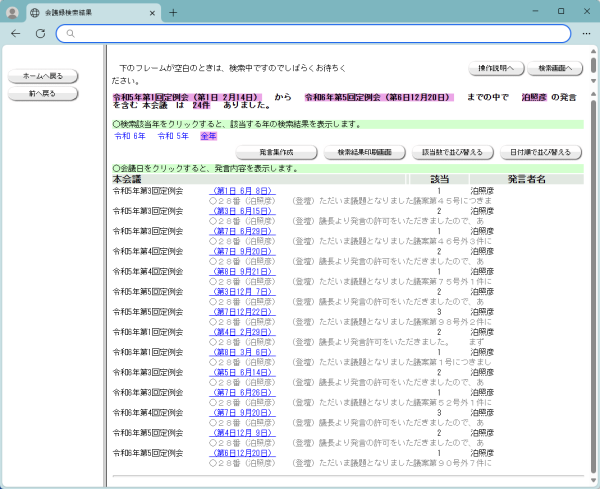
Task: Click the 発言者名 column header
Action: pos(527,179)
